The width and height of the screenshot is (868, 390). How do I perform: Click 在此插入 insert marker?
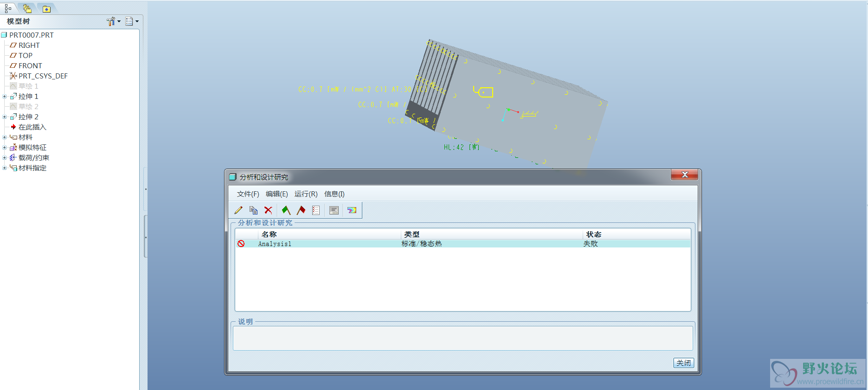coord(32,127)
